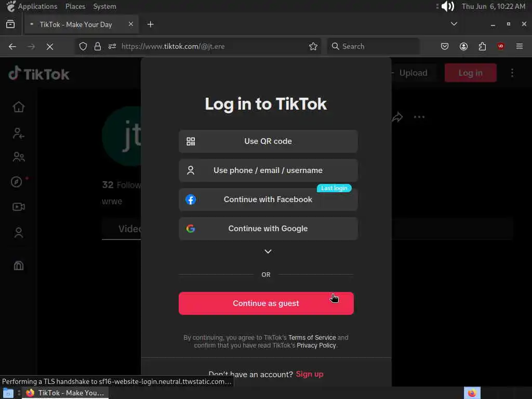Open Privacy Policy link
Viewport: 532px width, 399px height.
point(316,345)
